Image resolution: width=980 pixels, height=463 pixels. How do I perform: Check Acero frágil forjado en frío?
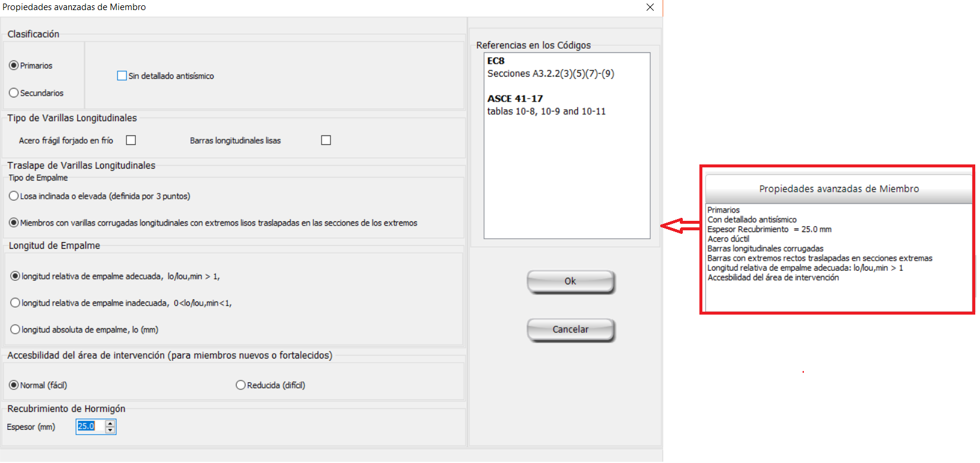[x=131, y=140]
